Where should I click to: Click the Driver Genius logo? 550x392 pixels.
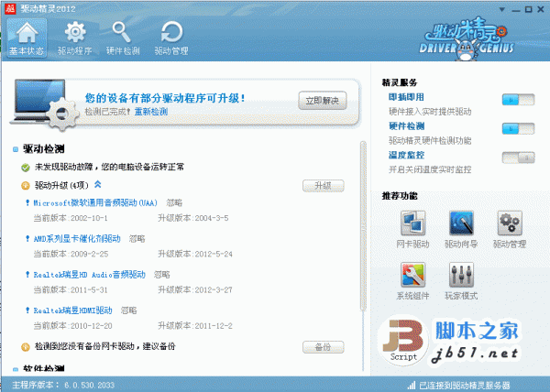pos(467,38)
